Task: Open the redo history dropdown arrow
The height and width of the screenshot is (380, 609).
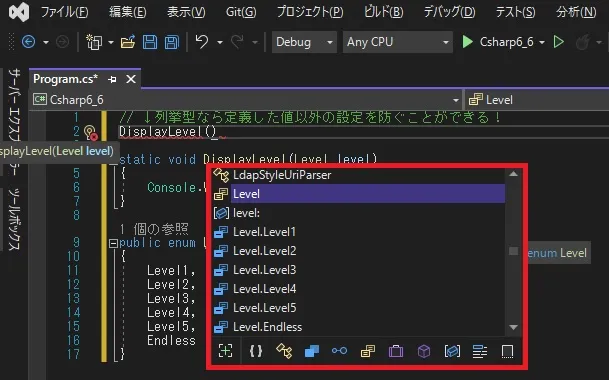Action: pyautogui.click(x=255, y=42)
